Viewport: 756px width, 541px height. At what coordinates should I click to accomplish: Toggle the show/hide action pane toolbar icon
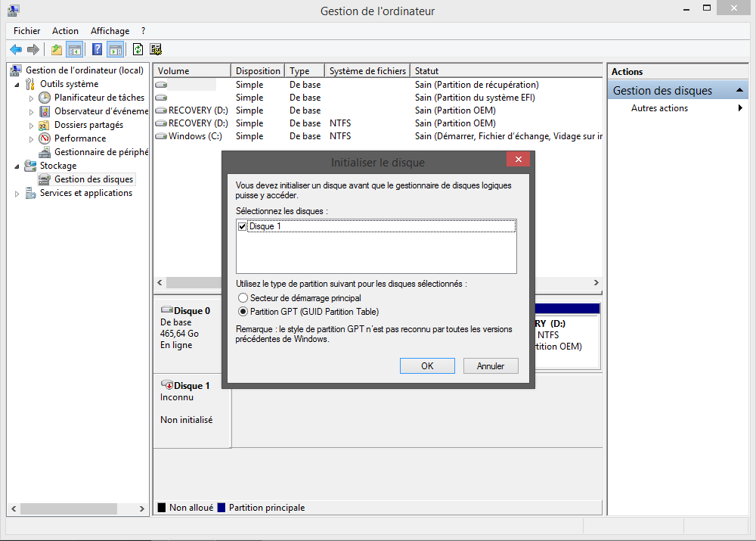pyautogui.click(x=116, y=49)
